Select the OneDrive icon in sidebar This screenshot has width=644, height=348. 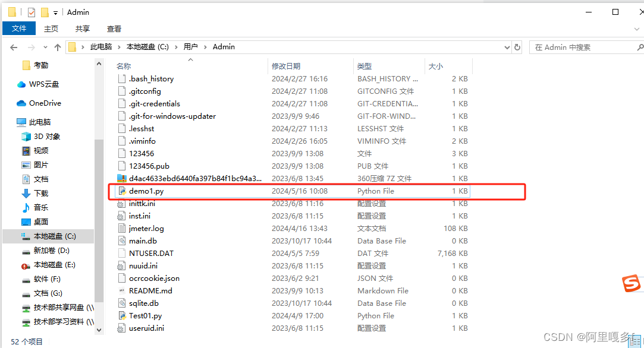(x=20, y=103)
